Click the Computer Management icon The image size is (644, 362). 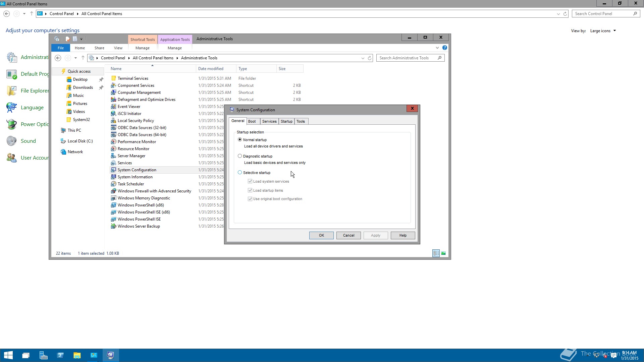pyautogui.click(x=113, y=93)
